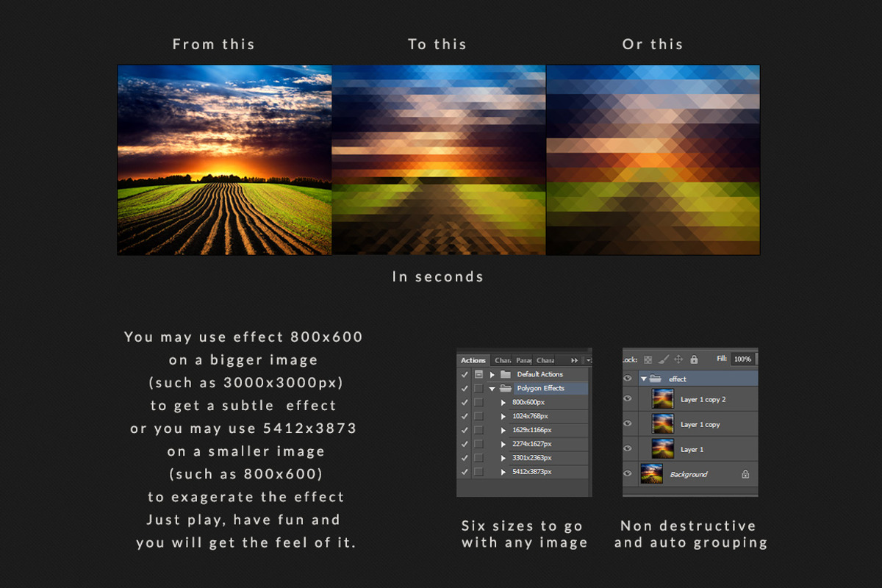Click the lock transparent pixels icon
Image resolution: width=882 pixels, height=588 pixels.
648,359
